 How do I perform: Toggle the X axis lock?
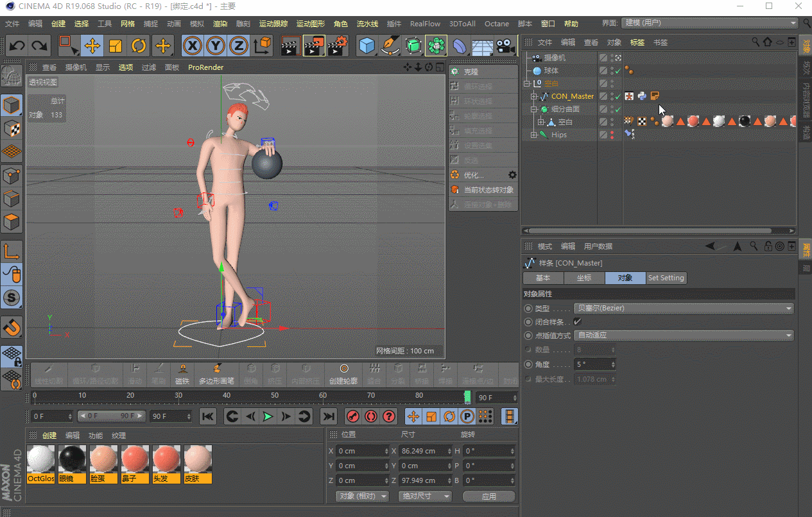(x=192, y=46)
